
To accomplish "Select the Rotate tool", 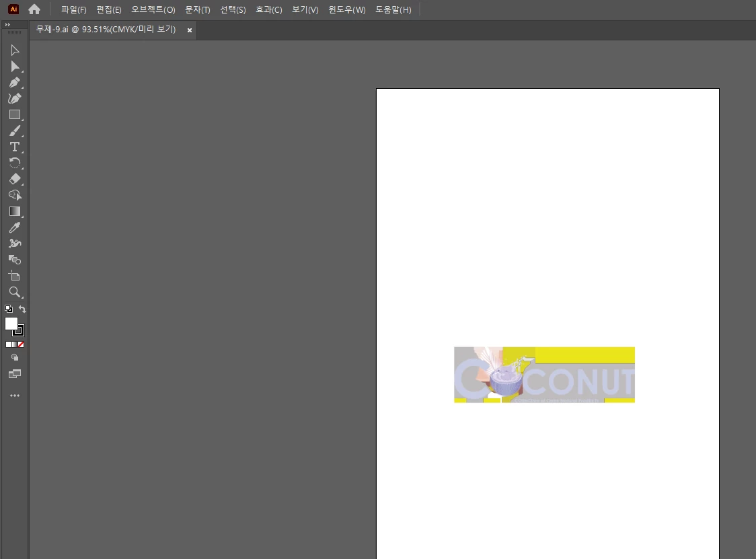I will 15,163.
